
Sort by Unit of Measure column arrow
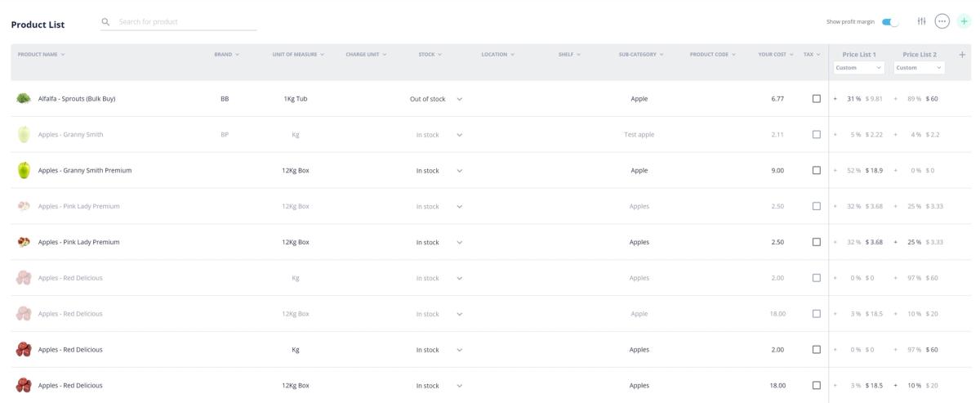(323, 55)
